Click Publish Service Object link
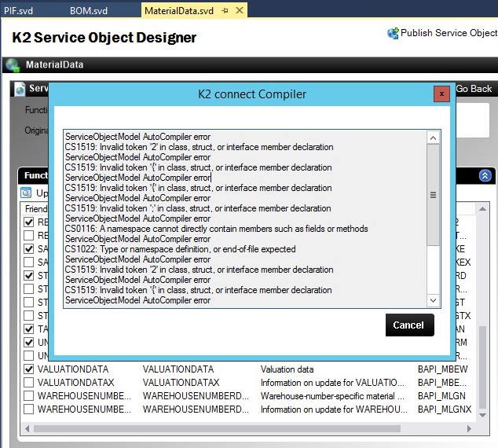498x448 pixels. (449, 33)
